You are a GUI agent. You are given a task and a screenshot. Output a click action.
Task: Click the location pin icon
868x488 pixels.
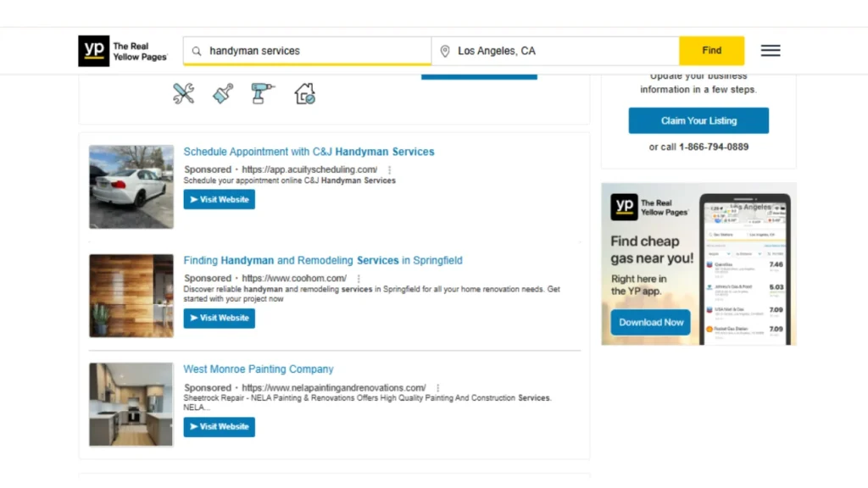point(445,51)
